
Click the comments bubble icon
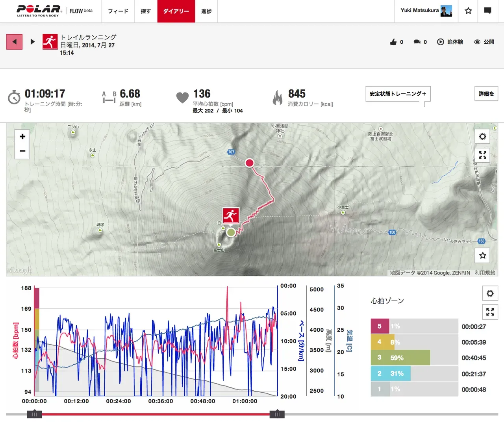[x=417, y=42]
